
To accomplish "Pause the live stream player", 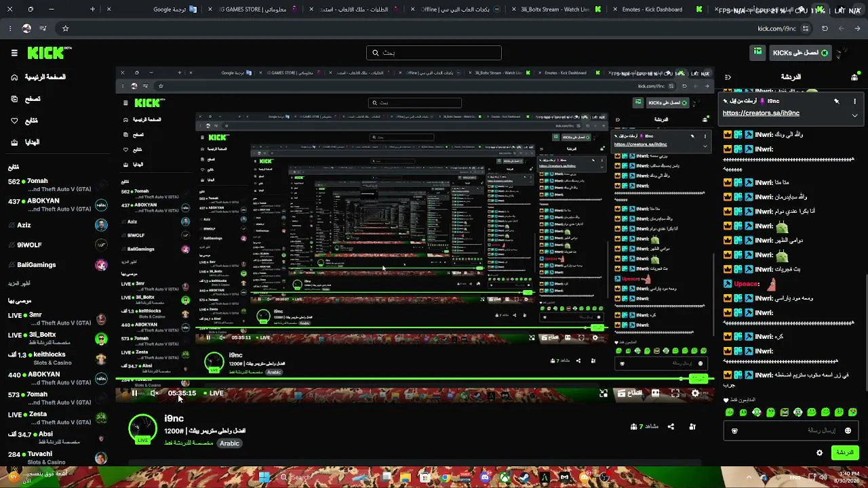I will (x=134, y=393).
